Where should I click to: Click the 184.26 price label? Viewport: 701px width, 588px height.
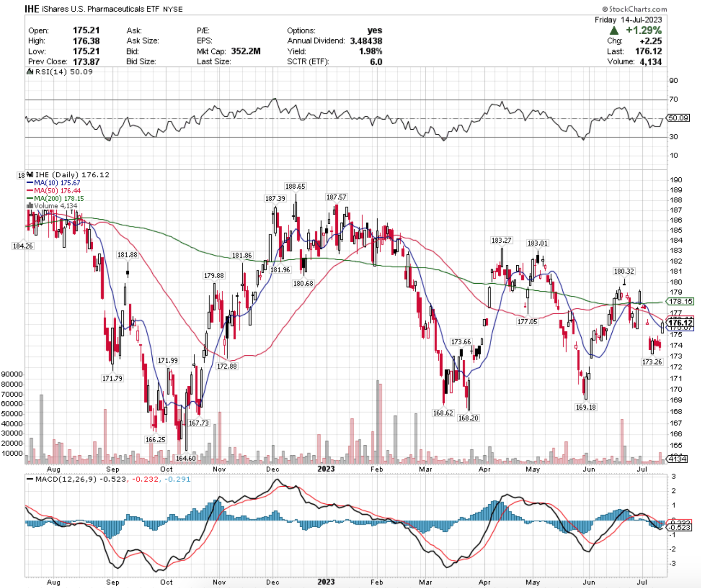click(x=23, y=246)
